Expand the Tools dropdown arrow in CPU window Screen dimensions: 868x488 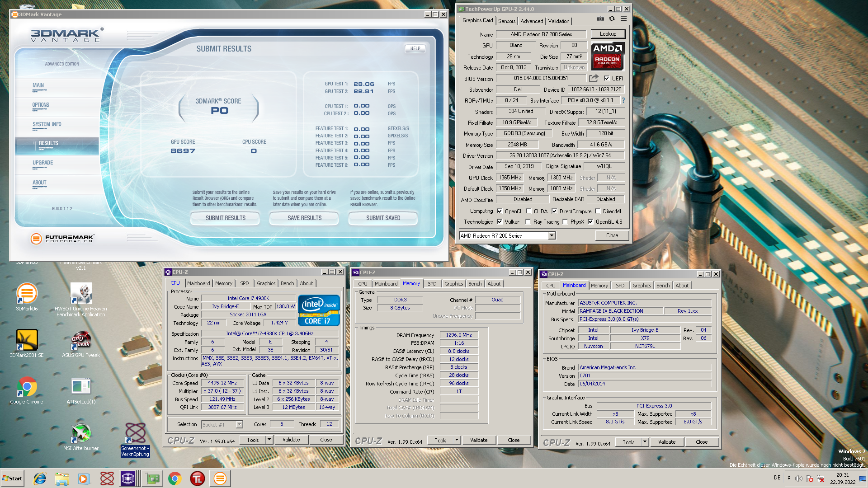[x=269, y=439]
